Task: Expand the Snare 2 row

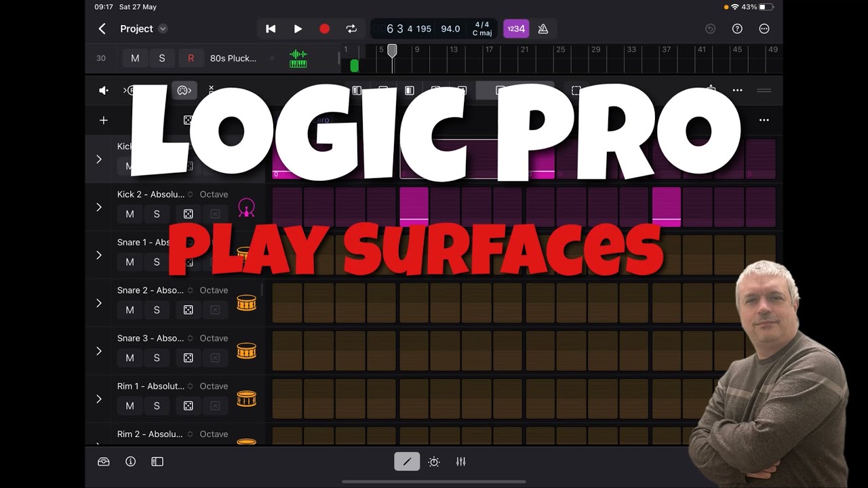Action: coord(98,303)
